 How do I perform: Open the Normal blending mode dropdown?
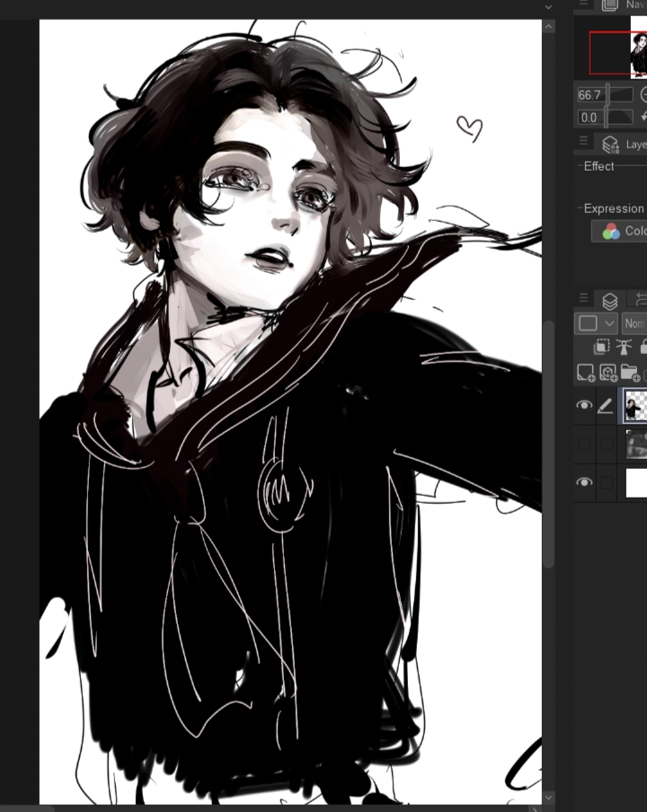click(x=634, y=323)
